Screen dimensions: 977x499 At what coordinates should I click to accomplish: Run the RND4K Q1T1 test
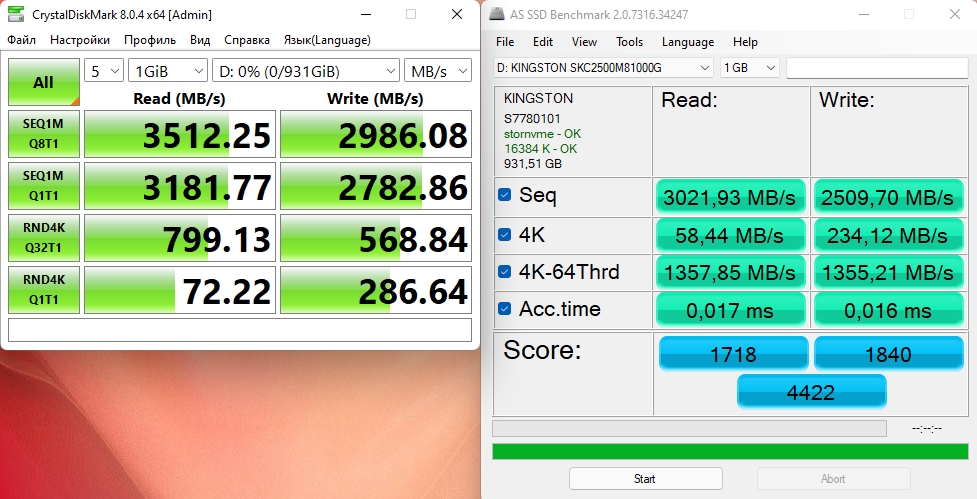click(44, 290)
